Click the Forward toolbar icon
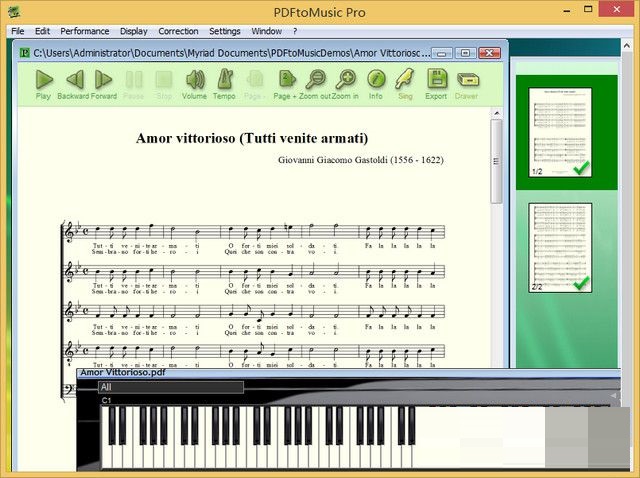 [x=104, y=80]
